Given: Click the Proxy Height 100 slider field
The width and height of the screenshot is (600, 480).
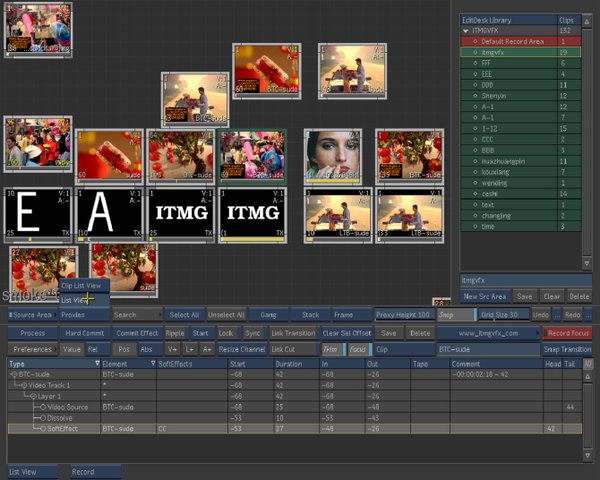Looking at the screenshot, I should click(403, 315).
